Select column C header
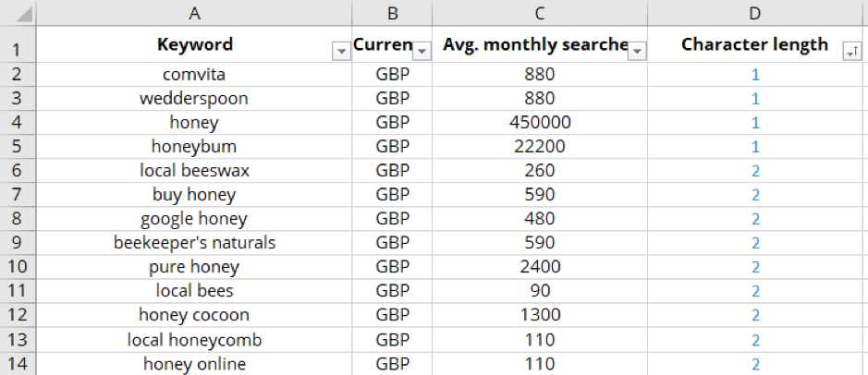 [540, 13]
